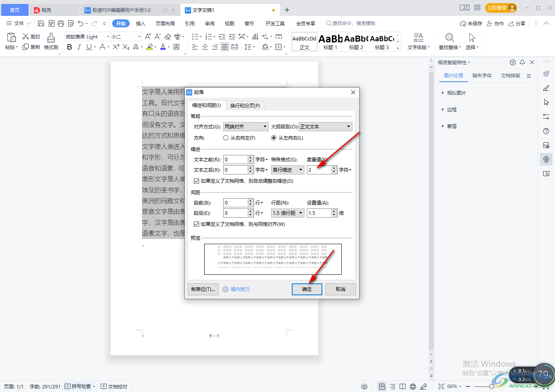Screen dimensions: 555x392
Task: Increase the 段前(B) value with its up stepper
Action: click(x=250, y=201)
